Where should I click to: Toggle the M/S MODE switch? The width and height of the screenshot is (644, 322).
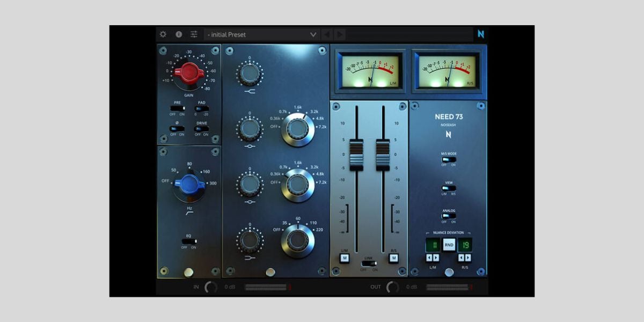(x=449, y=159)
